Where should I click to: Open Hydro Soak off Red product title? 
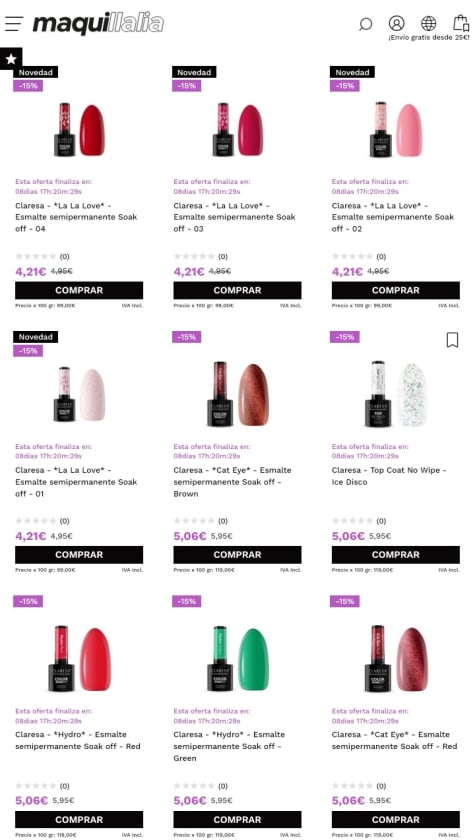[78, 740]
